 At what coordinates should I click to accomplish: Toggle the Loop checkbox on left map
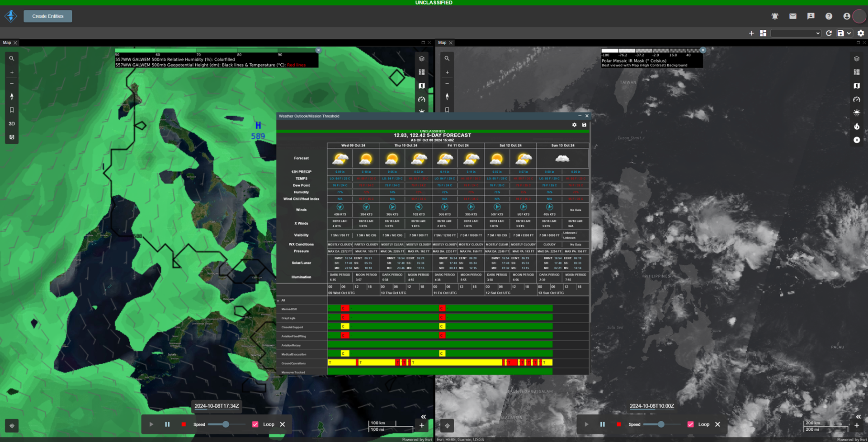coord(255,424)
